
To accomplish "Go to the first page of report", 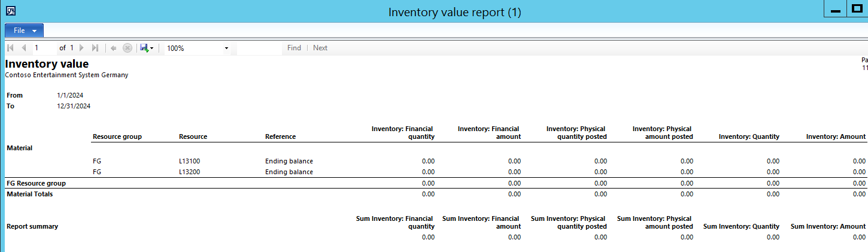I will tap(10, 48).
